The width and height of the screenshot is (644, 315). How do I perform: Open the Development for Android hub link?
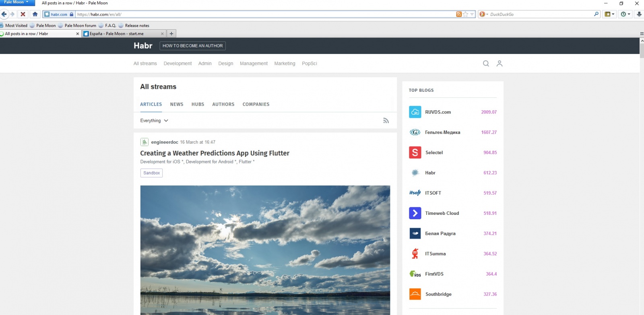point(211,162)
